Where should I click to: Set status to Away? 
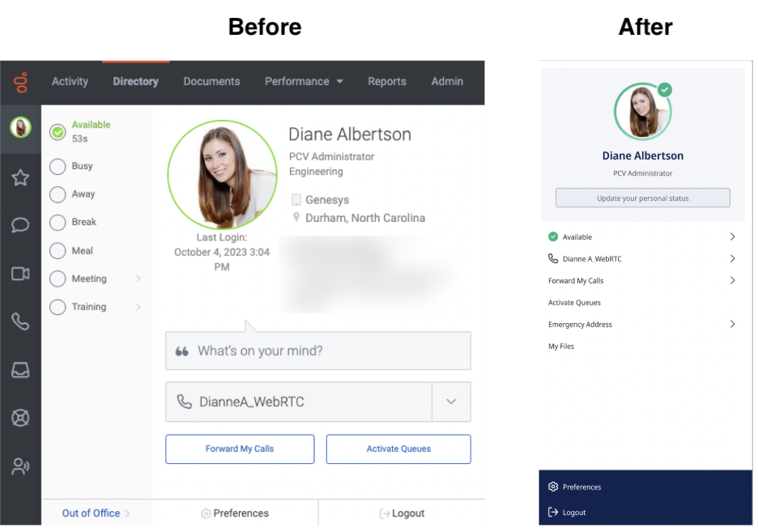(x=57, y=195)
